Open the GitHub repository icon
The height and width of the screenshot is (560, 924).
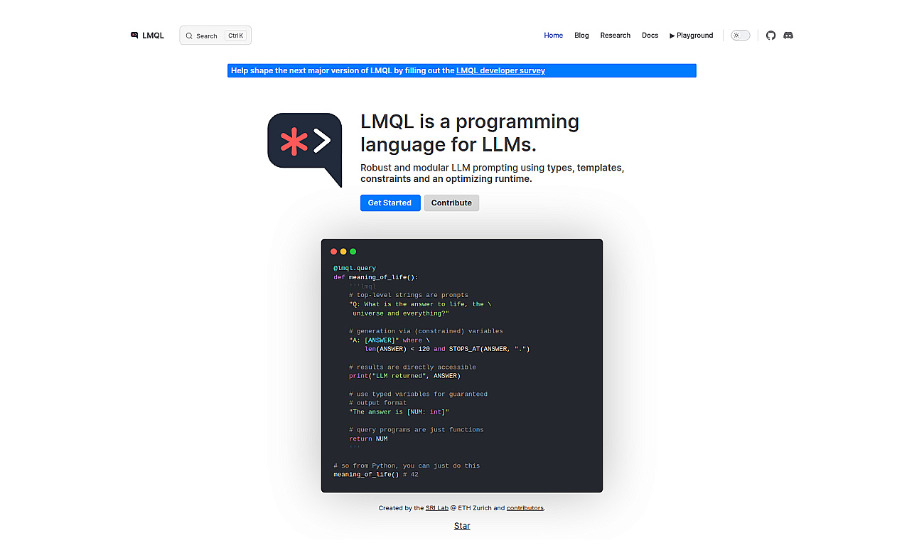(771, 36)
